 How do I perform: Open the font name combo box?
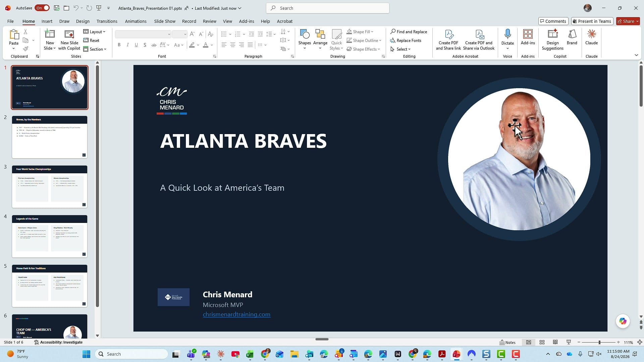point(143,34)
